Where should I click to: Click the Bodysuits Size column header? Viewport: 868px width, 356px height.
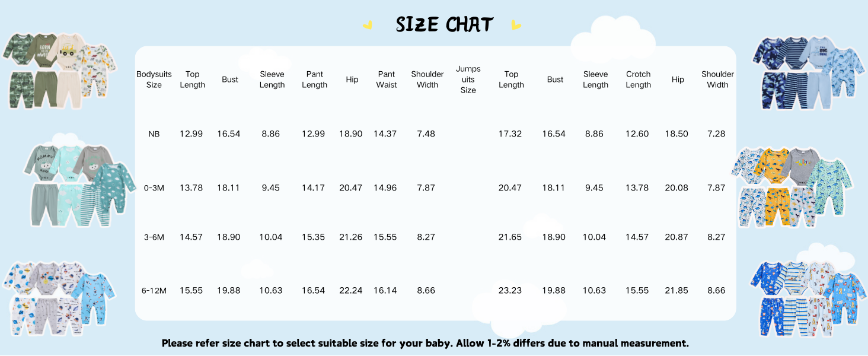point(154,80)
